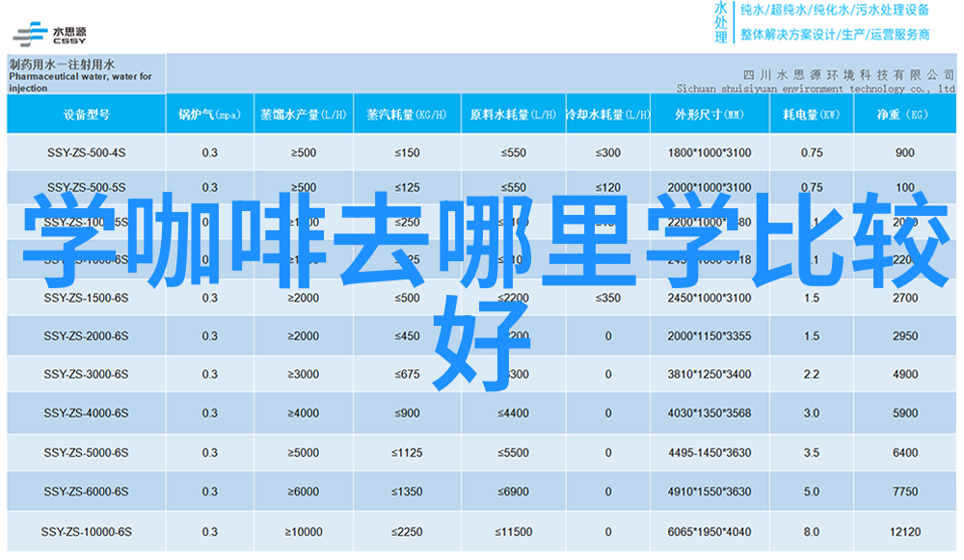The height and width of the screenshot is (560, 964).
Task: Select the 冷却水耗量(L/H) column header
Action: [x=607, y=115]
